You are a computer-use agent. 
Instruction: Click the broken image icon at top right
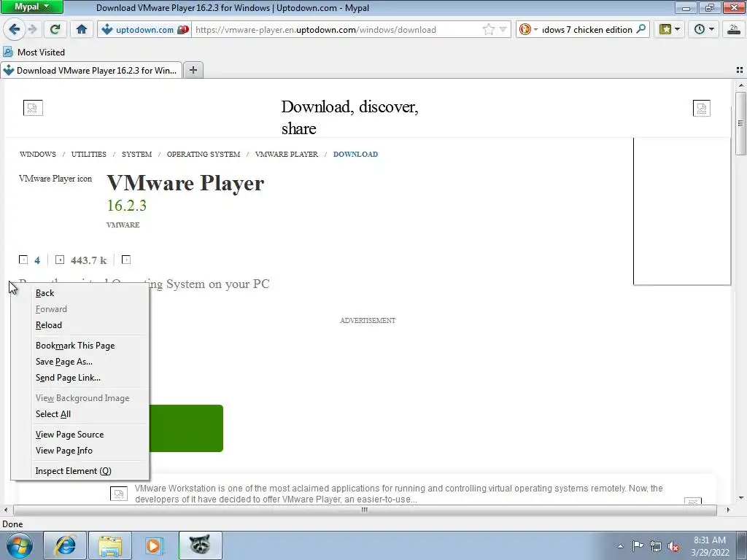(701, 109)
